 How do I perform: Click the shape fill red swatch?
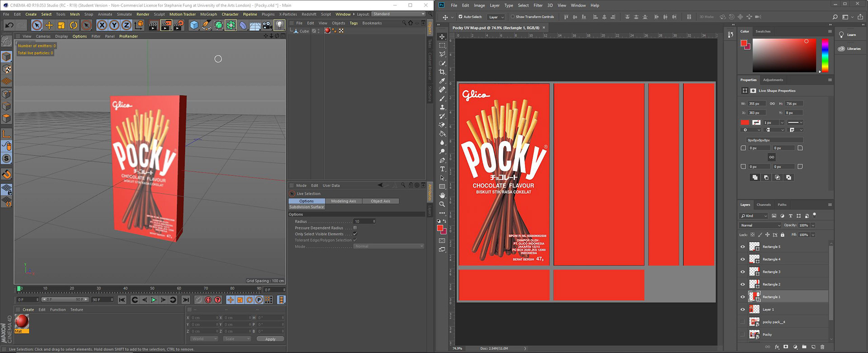coord(745,122)
